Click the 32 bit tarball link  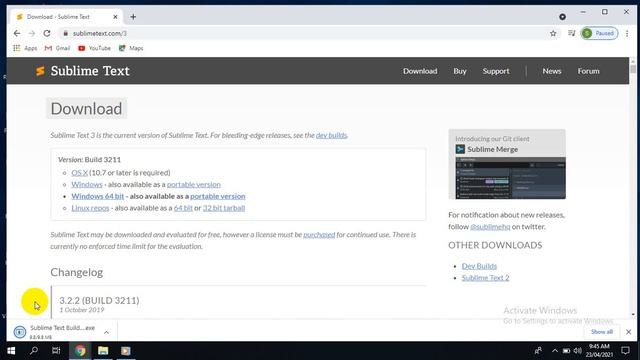224,208
